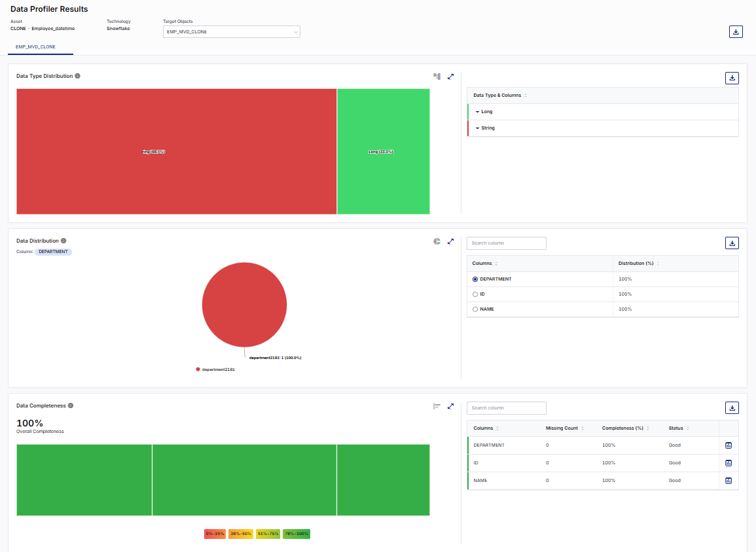Click the rightmost green completeness bar segment
Viewport: 756px width, 552px height.
384,480
